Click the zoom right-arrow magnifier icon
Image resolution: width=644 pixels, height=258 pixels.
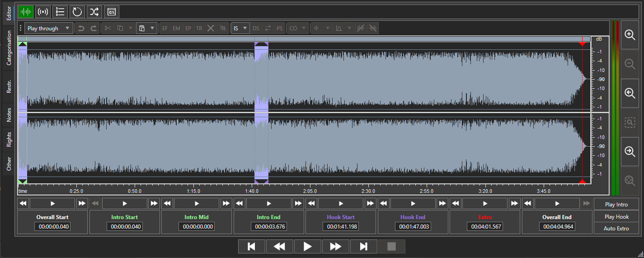630,151
